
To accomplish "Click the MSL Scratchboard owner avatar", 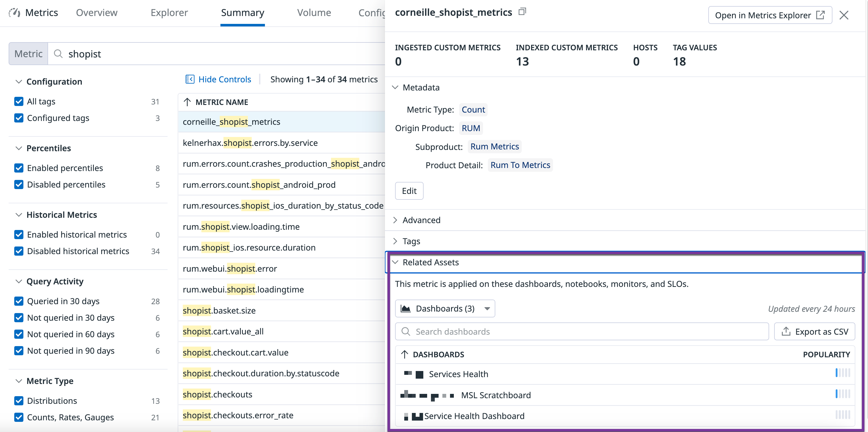I will click(x=427, y=395).
